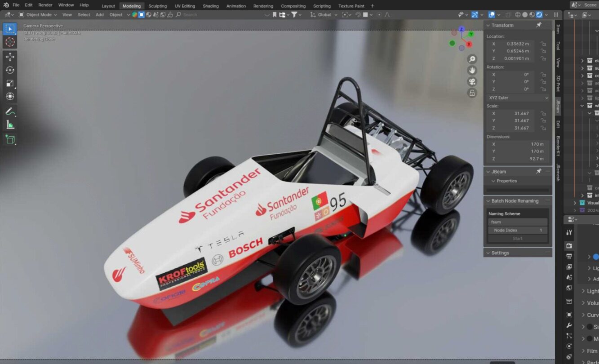The width and height of the screenshot is (599, 364).
Task: Collapse the Settings panel
Action: coord(488,253)
